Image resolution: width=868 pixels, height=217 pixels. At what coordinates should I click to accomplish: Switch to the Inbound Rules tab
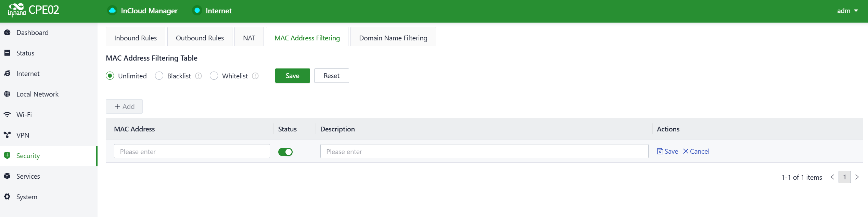point(136,38)
